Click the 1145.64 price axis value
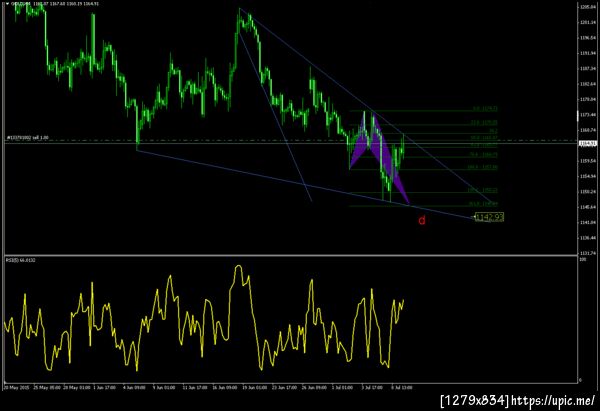600x411 pixels. click(x=588, y=207)
